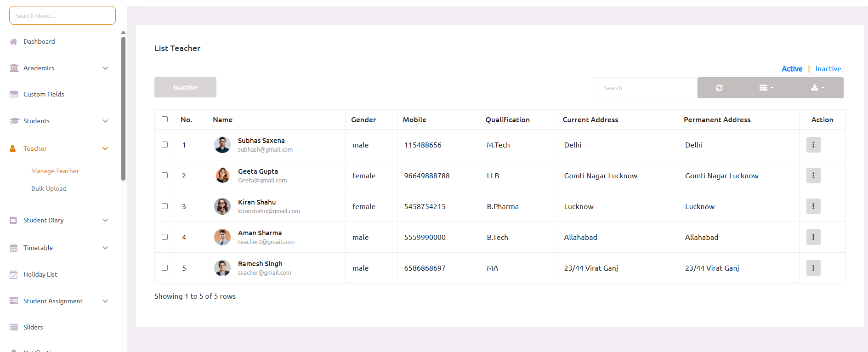
Task: Open action menu for Ramesh Singh
Action: pyautogui.click(x=813, y=268)
